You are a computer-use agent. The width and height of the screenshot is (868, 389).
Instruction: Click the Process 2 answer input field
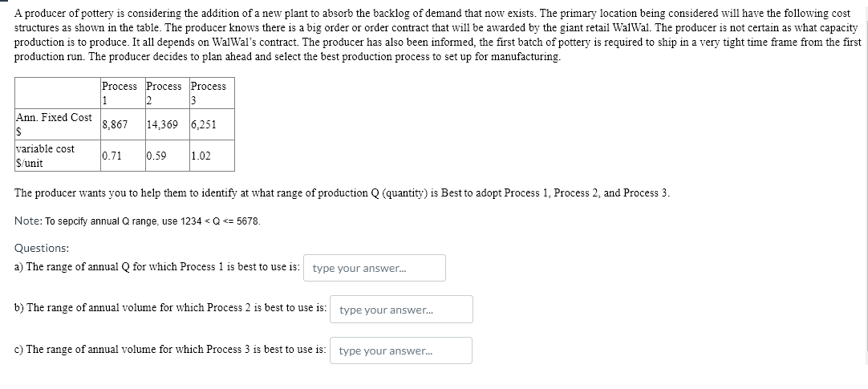402,310
